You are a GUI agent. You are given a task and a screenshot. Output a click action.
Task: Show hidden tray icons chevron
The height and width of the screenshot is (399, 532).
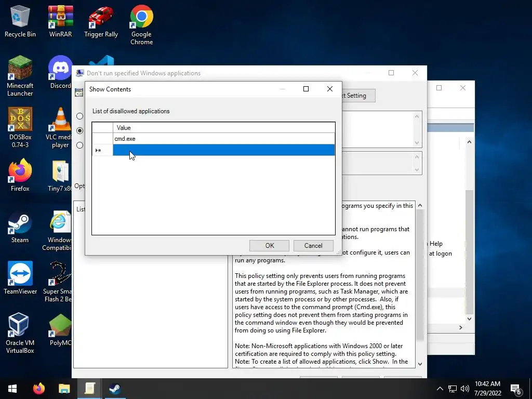point(440,389)
